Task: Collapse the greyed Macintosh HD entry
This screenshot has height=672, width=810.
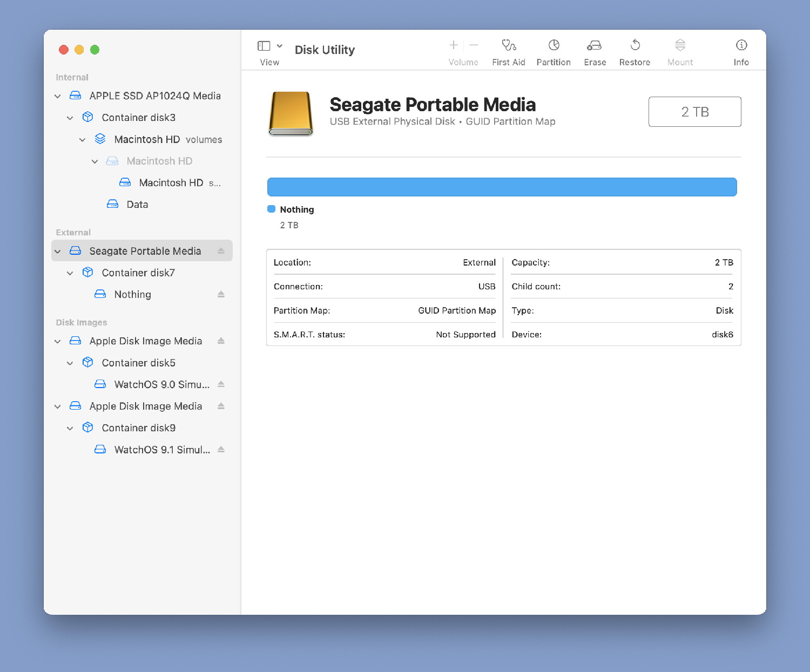Action: [95, 161]
